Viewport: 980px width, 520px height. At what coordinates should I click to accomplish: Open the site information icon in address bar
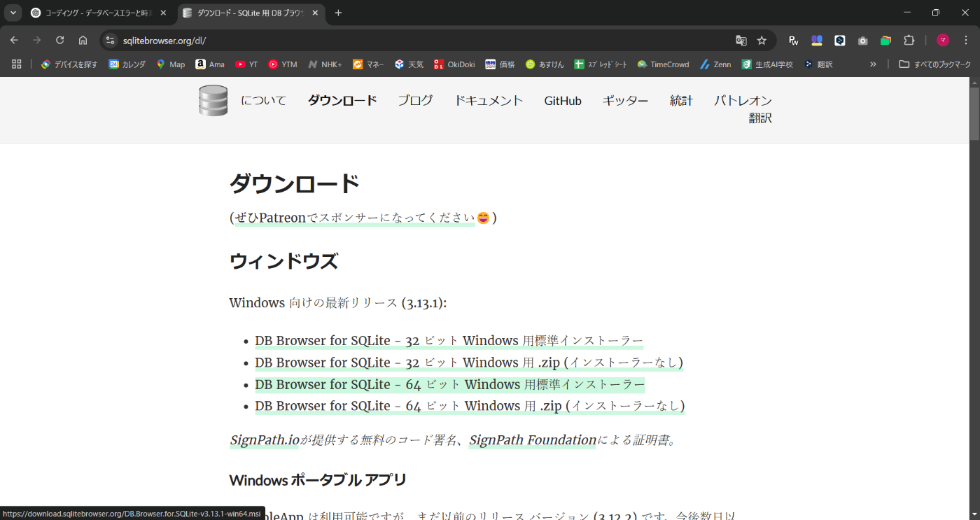pos(110,41)
